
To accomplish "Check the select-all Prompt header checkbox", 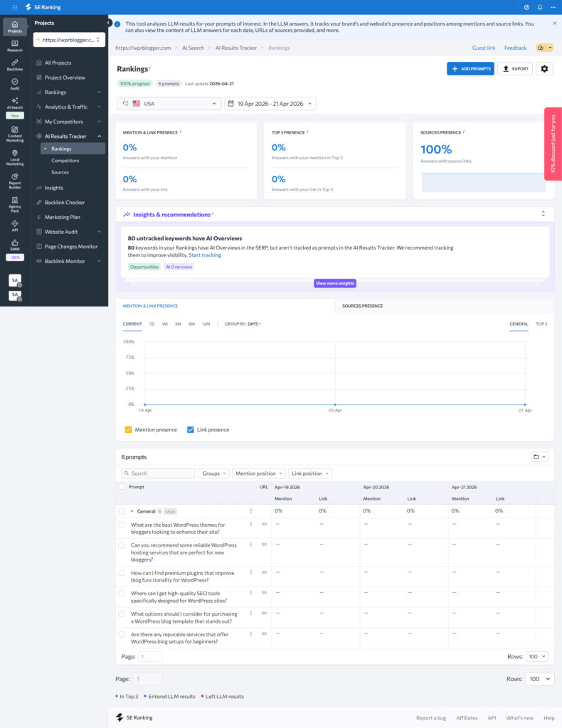I will tap(122, 487).
